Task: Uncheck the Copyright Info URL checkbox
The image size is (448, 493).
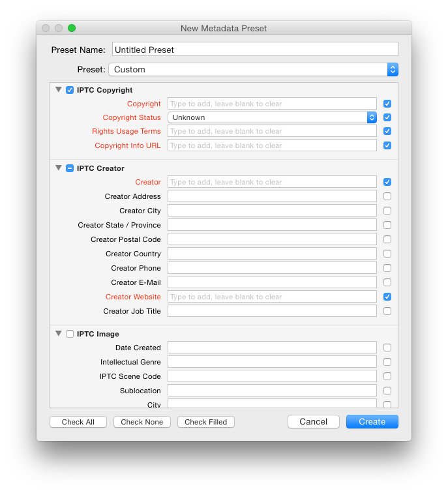Action: [x=387, y=145]
